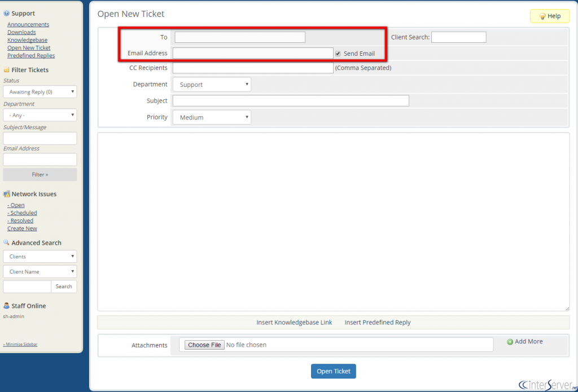Focus the Advanced Search text field
578x392 pixels.
[27, 287]
